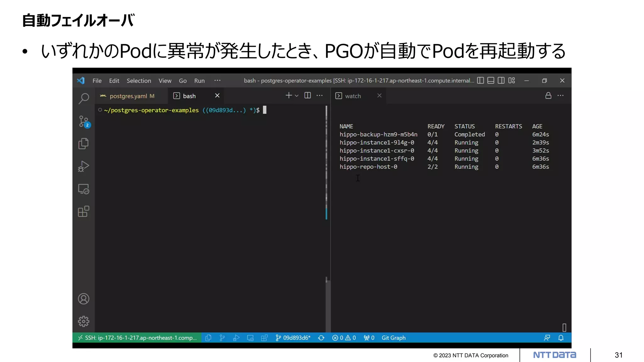This screenshot has height=362, width=644.
Task: Open the Explorer files icon
Action: point(84,144)
